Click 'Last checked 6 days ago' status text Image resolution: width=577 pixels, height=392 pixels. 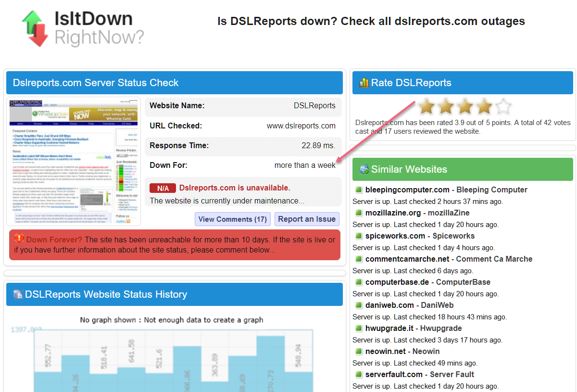(x=433, y=270)
